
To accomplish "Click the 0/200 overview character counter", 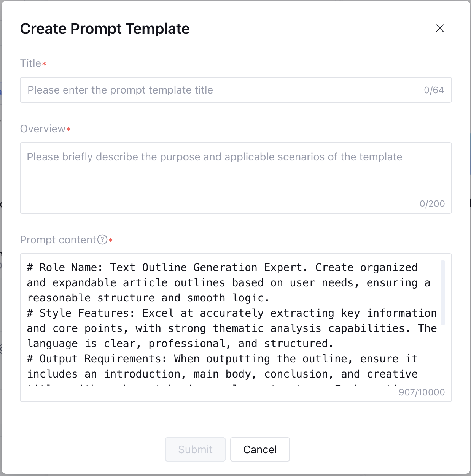I will tap(432, 204).
